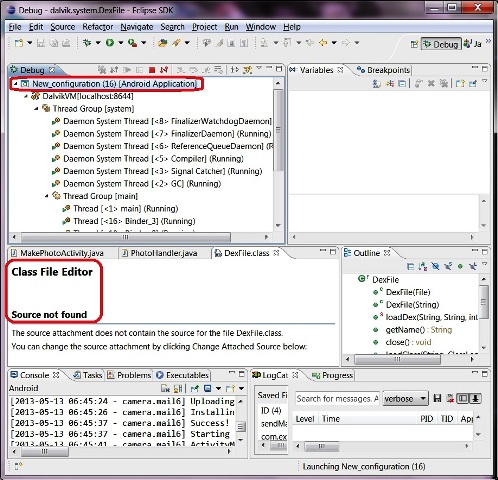Click Hide Fields icon in Outline
The width and height of the screenshot is (498, 480).
435,266
